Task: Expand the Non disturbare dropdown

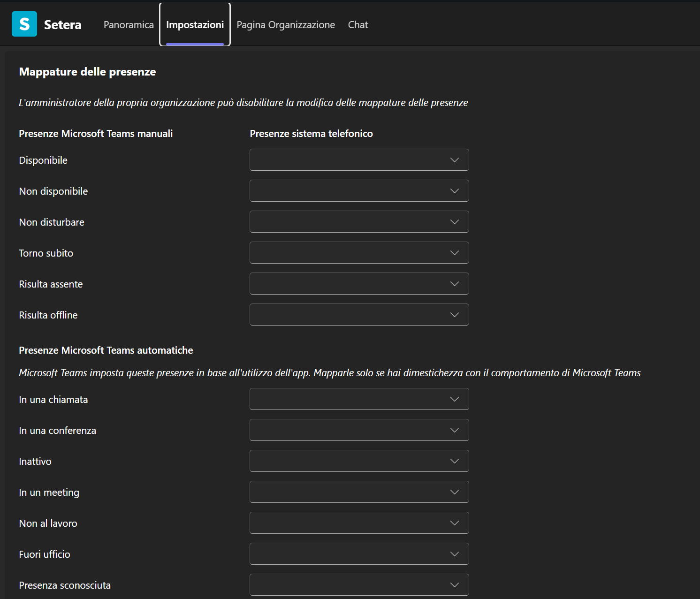Action: tap(359, 222)
